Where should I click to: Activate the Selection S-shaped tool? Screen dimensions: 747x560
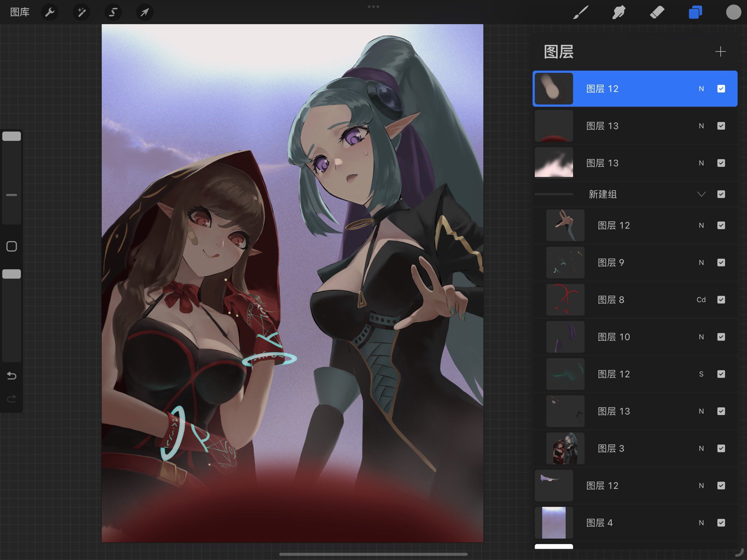point(113,12)
